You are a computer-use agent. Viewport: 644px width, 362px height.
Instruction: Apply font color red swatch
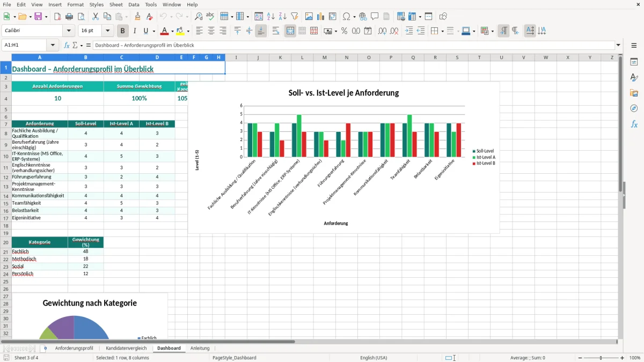165,31
